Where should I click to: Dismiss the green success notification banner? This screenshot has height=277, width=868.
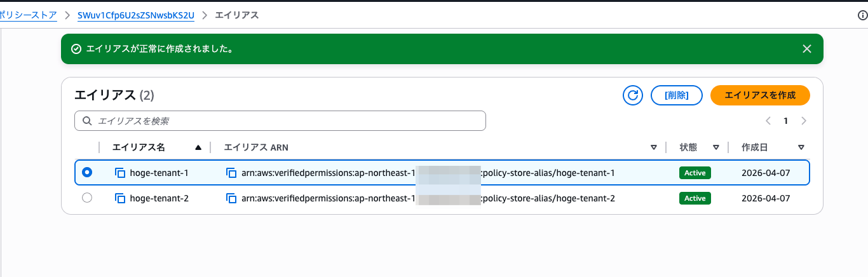807,49
